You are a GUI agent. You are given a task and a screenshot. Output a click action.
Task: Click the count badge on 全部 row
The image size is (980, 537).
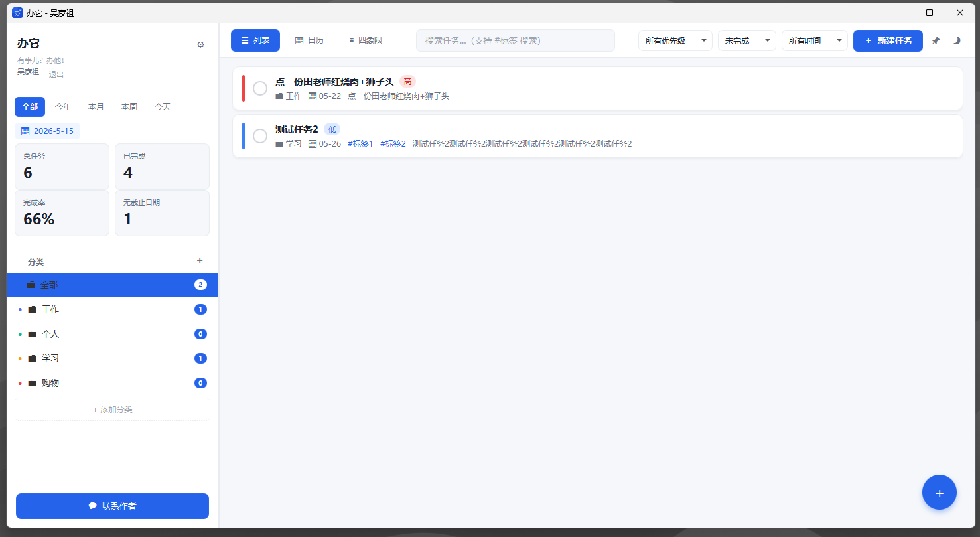tap(200, 285)
